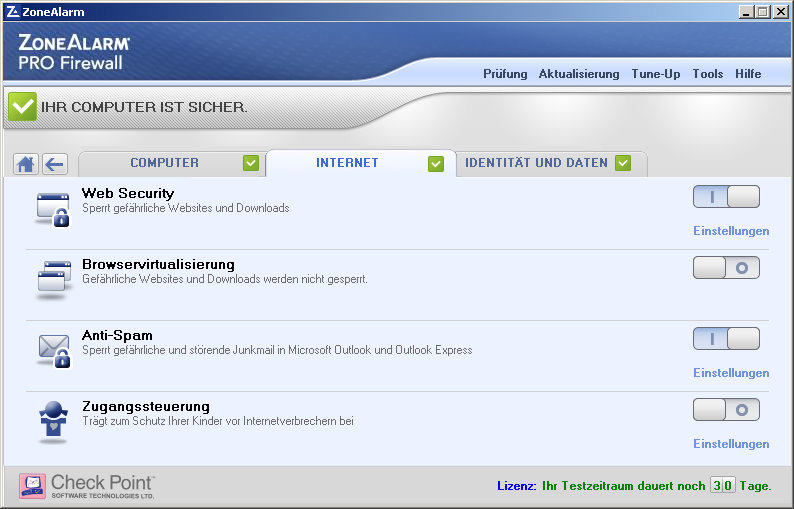Viewport: 794px width, 509px height.
Task: Click the COMPUTER tab green check icon
Action: point(251,163)
